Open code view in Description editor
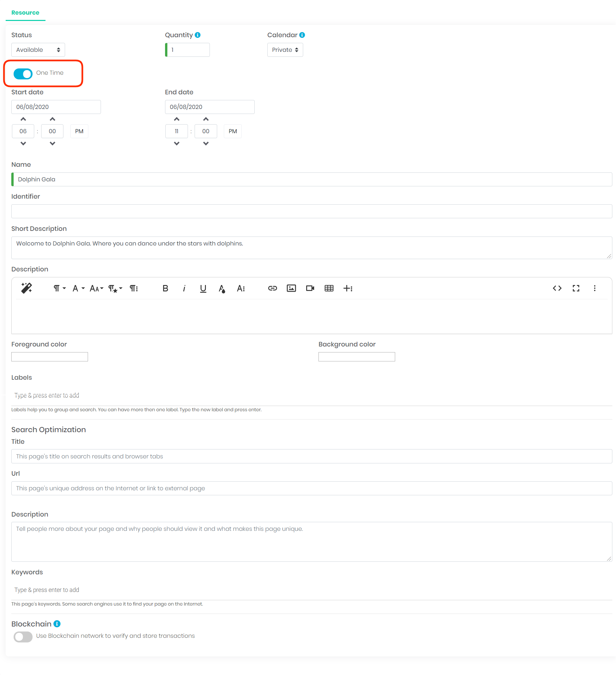 [557, 288]
